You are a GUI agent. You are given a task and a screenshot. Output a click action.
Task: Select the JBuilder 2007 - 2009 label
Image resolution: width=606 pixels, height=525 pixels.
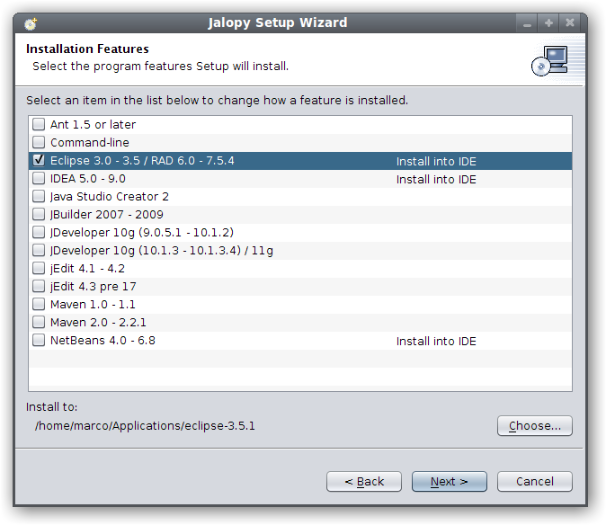click(x=107, y=215)
